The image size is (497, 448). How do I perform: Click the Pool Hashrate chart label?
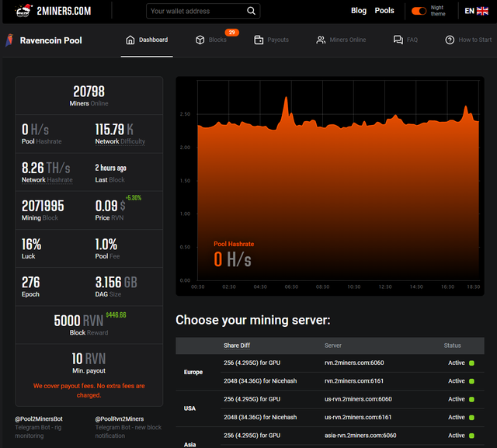click(x=234, y=244)
